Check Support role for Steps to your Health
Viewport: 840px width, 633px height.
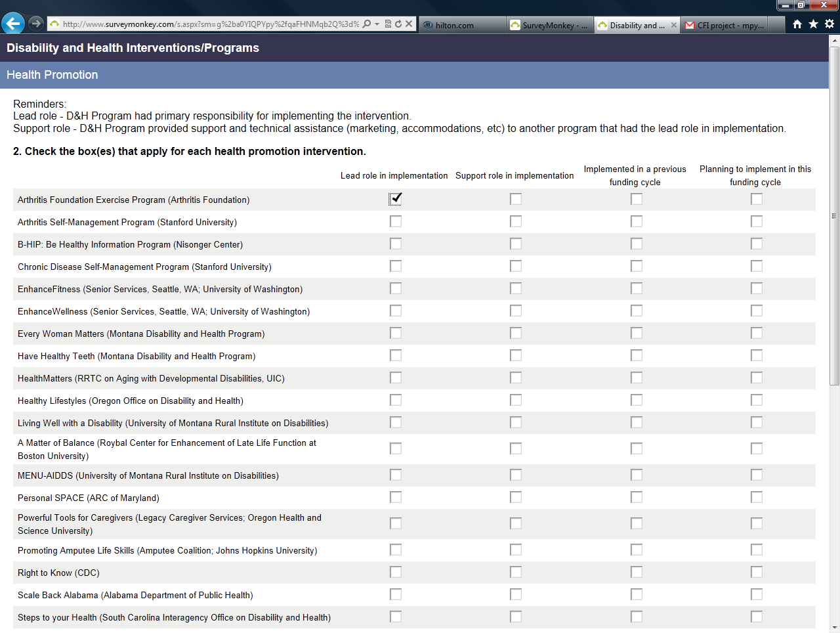click(516, 617)
